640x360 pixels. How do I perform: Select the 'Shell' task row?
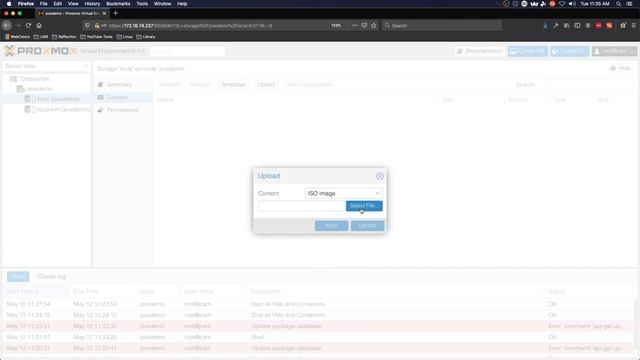[318, 337]
